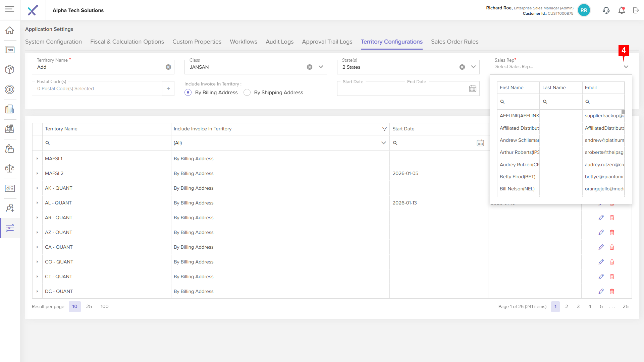Go to page 3 of results
The width and height of the screenshot is (644, 362).
[578, 306]
